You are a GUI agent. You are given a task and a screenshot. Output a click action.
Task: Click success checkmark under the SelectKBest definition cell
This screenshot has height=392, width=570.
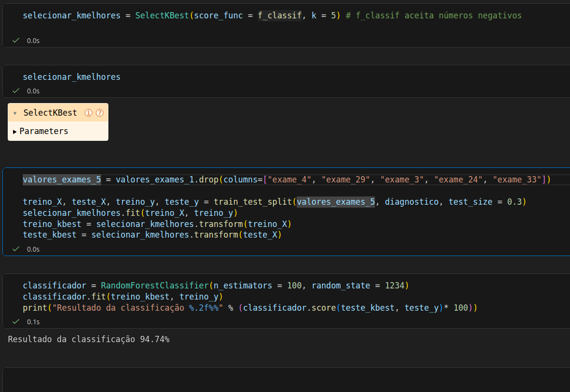tap(16, 41)
